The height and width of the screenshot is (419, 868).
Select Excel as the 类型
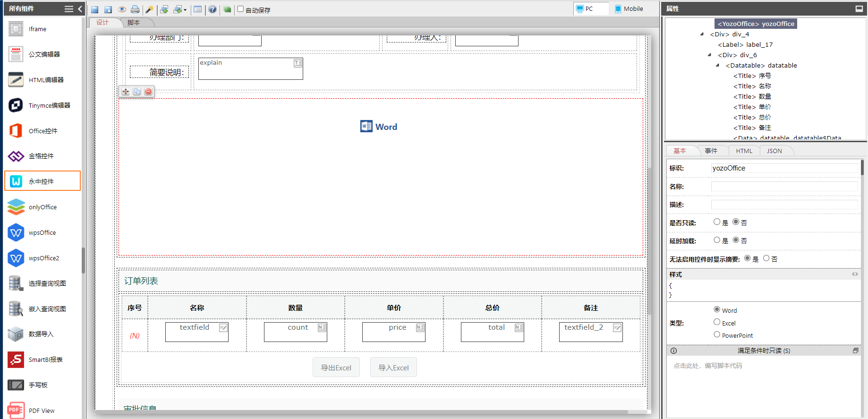(x=717, y=322)
